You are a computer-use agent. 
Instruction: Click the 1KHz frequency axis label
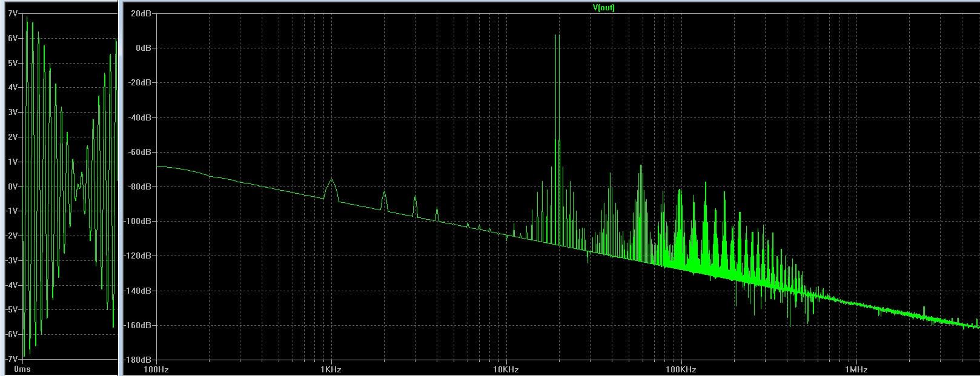coord(331,369)
